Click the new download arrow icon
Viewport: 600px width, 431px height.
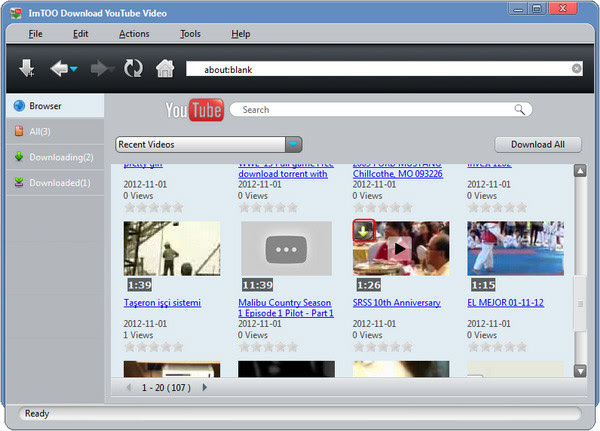point(26,69)
